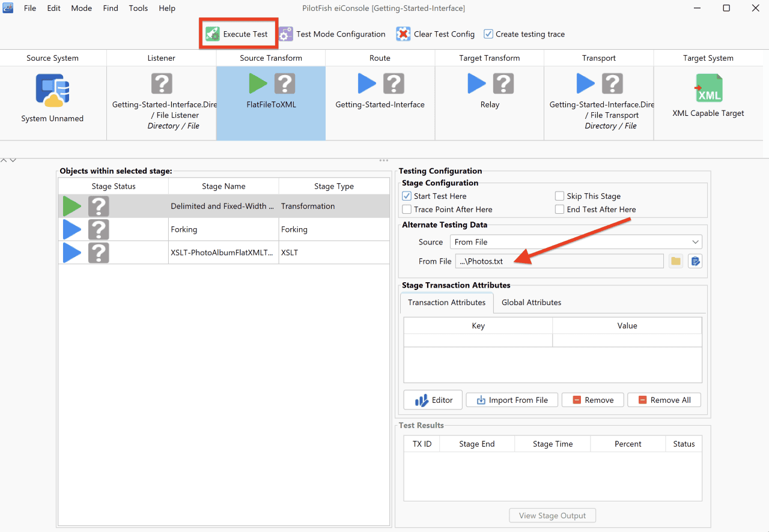Image resolution: width=769 pixels, height=532 pixels.
Task: Enable End Test After Here checkbox
Action: 559,210
